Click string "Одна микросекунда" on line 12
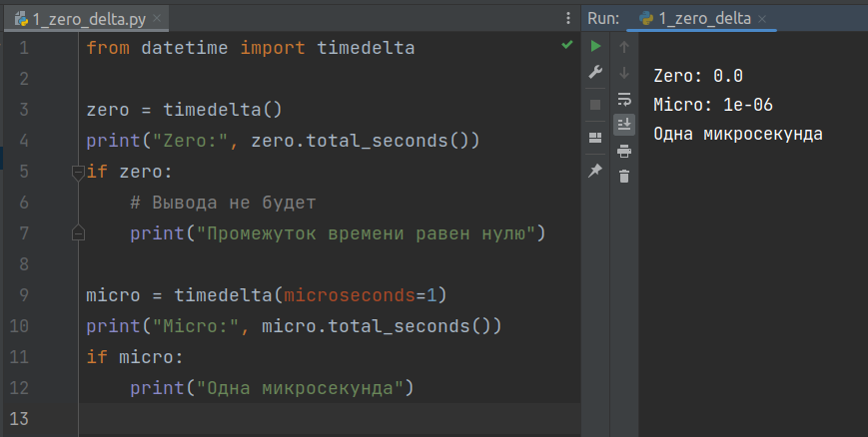The height and width of the screenshot is (437, 868). (300, 388)
